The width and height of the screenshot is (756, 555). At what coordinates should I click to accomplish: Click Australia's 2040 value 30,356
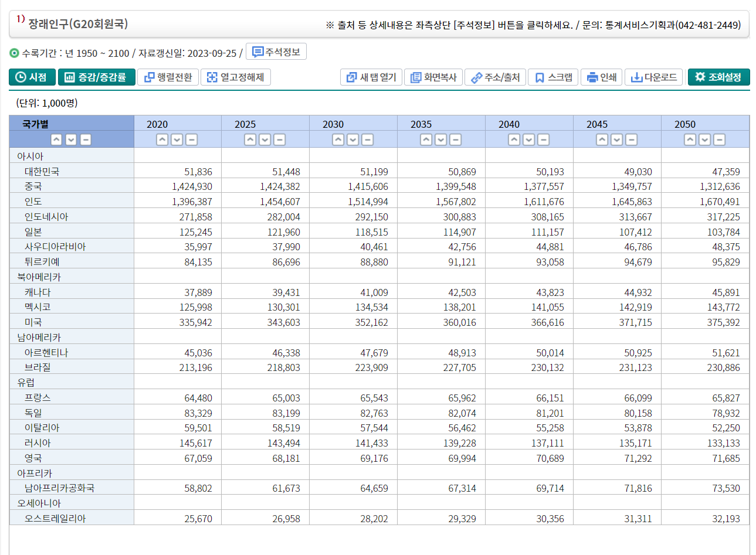550,519
